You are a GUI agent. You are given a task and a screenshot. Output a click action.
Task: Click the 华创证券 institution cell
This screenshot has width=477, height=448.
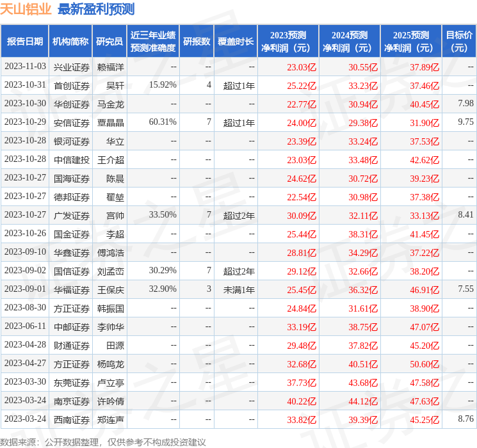pos(72,104)
